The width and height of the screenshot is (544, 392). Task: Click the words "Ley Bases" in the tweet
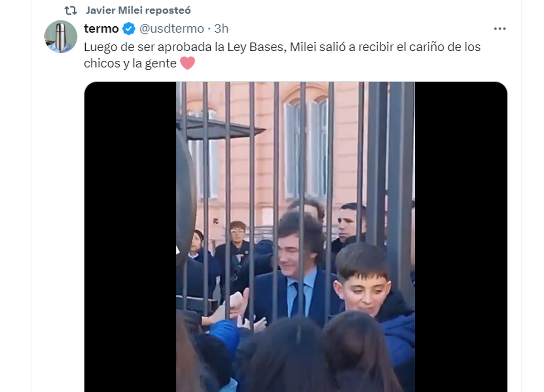[261, 47]
